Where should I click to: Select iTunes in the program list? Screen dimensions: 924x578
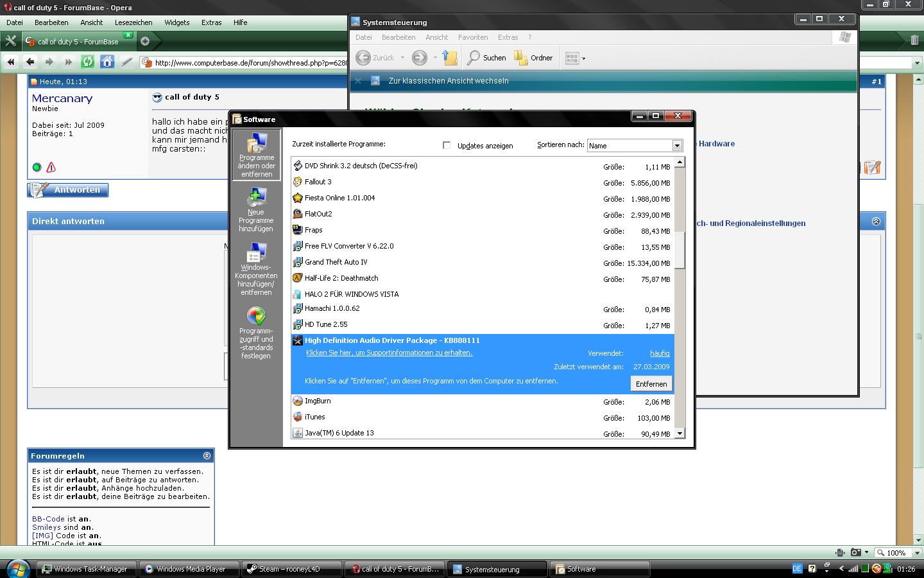(x=483, y=417)
